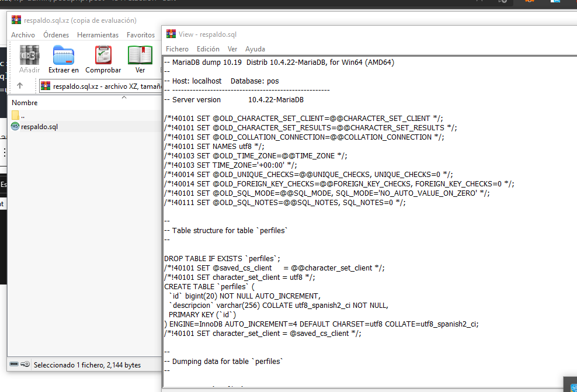Viewport: 577px width, 392px height.
Task: Open the Favoritos menu
Action: tap(141, 35)
